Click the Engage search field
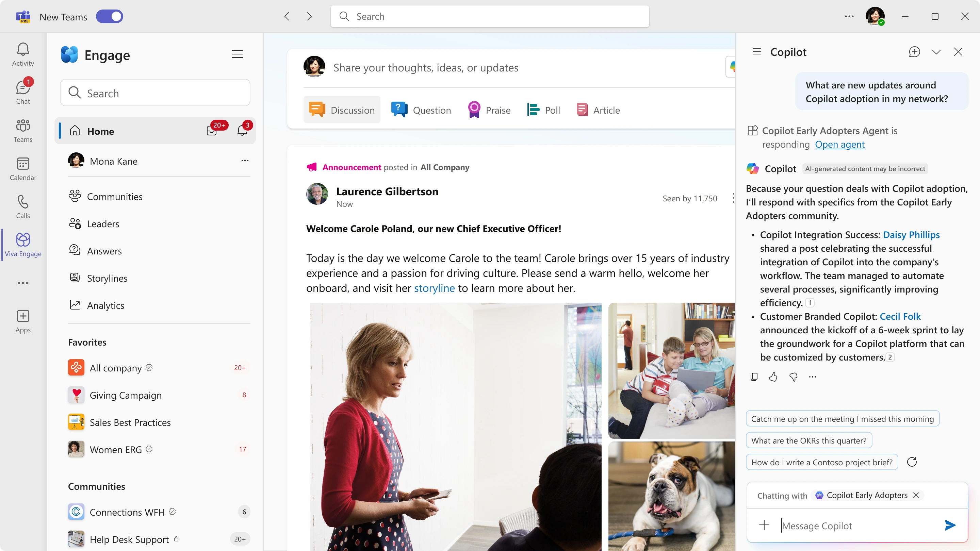 [x=155, y=93]
